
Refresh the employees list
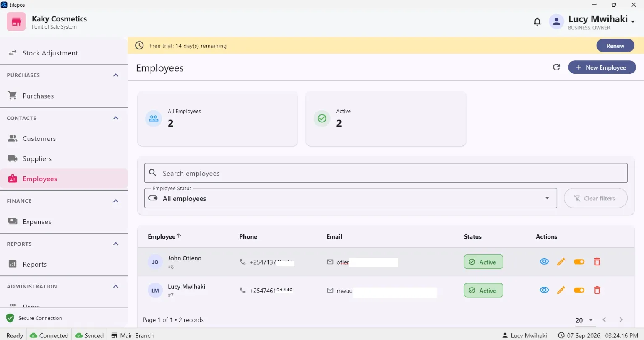556,67
